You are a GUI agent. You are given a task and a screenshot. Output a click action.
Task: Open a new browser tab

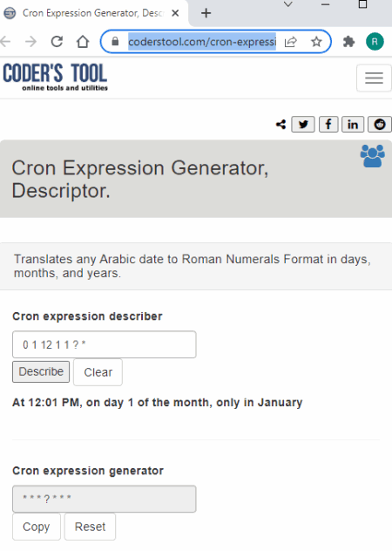click(x=206, y=13)
